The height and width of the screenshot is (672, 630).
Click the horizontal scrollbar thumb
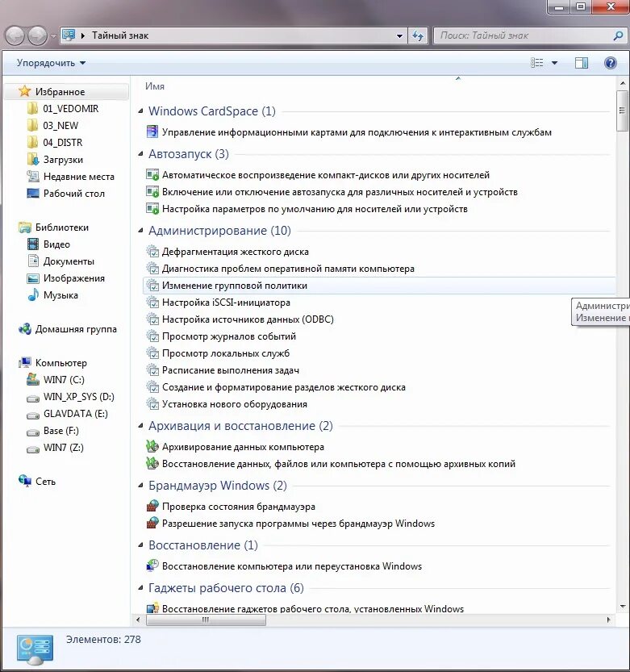click(x=206, y=620)
